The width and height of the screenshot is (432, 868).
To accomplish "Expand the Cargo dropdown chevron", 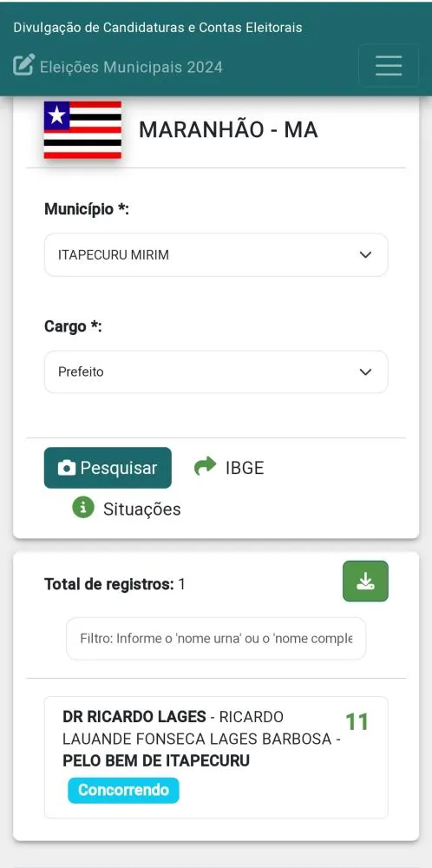I will [x=365, y=372].
